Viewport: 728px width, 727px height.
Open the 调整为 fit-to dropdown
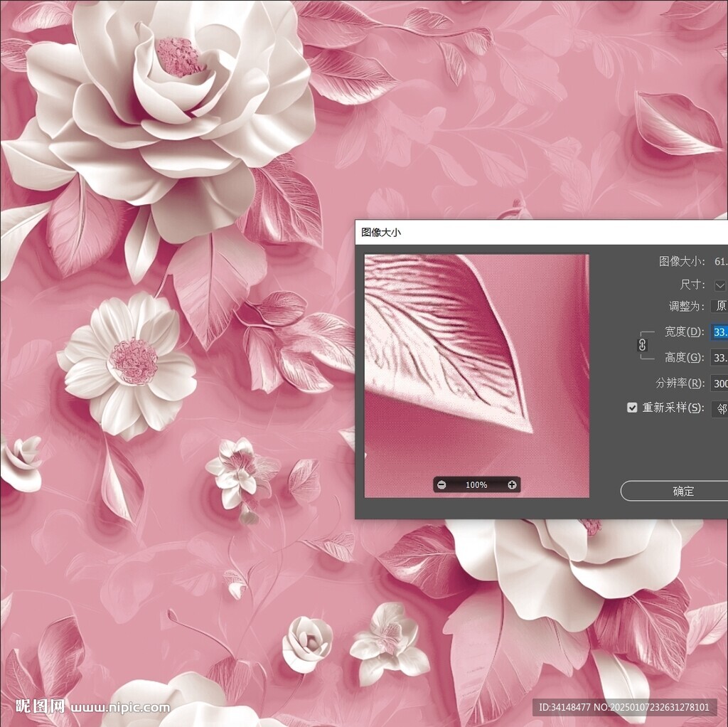click(719, 306)
